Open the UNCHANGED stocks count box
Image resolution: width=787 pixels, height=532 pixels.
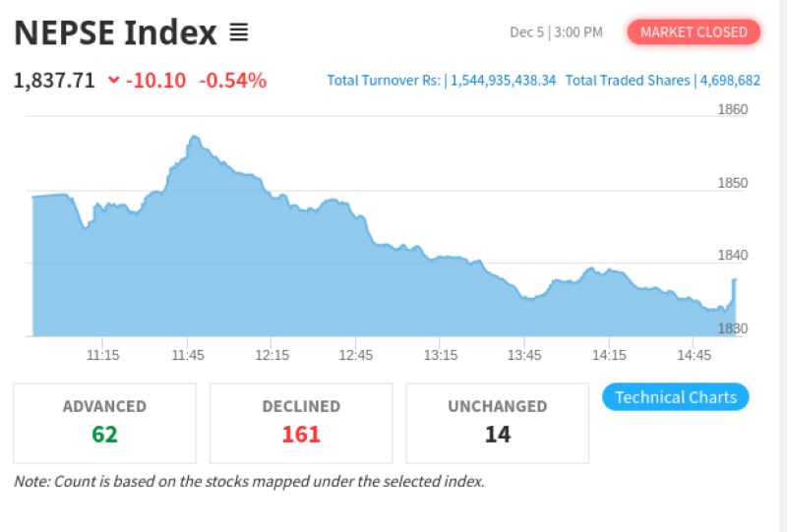(x=498, y=423)
